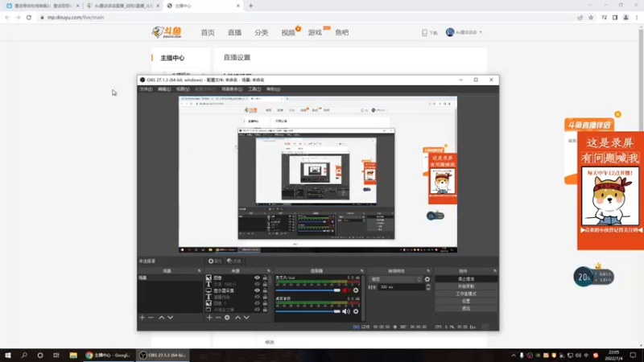Click the 属性 properties button above Sources
Image resolution: width=644 pixels, height=362 pixels.
215,261
